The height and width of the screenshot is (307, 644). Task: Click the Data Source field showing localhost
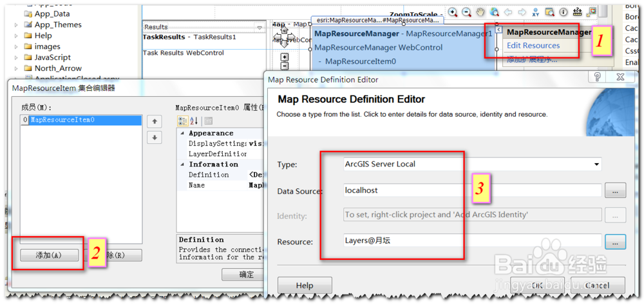click(x=472, y=191)
